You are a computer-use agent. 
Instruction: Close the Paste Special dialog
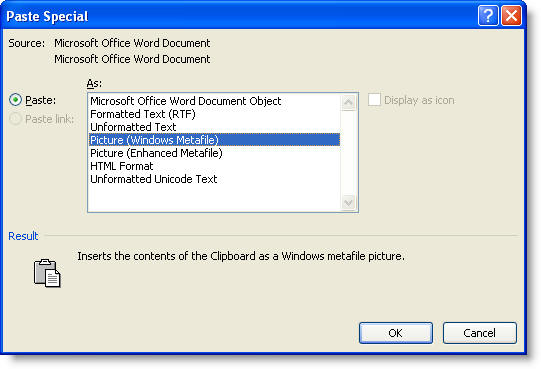[x=511, y=16]
